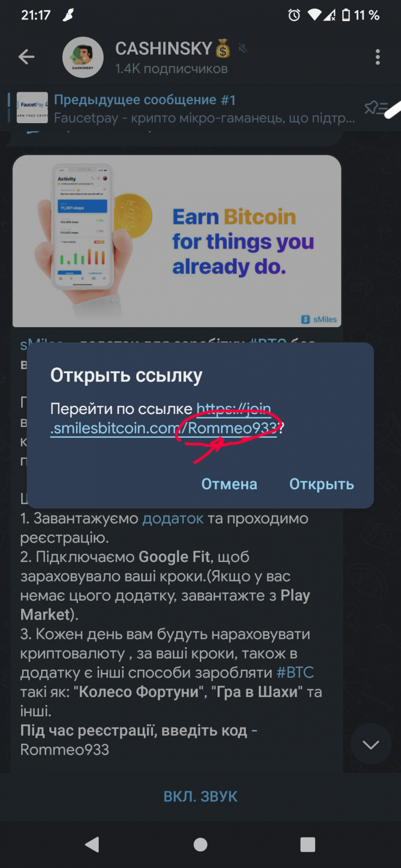This screenshot has height=868, width=401.
Task: Tap the back arrow icon
Action: pos(26,57)
